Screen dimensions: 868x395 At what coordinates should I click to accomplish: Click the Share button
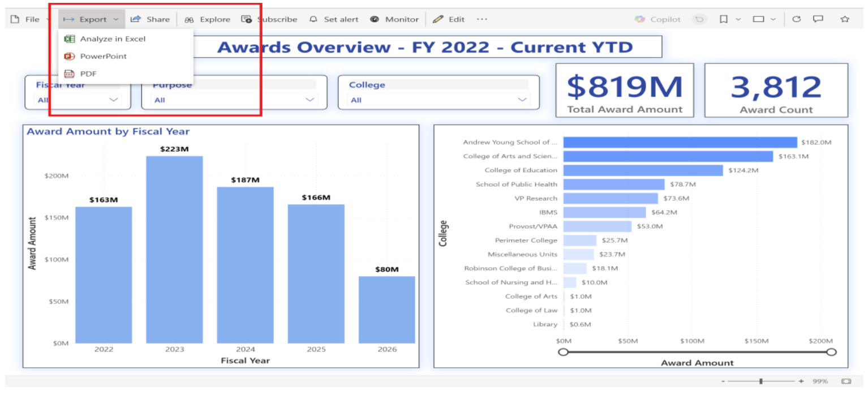[151, 19]
